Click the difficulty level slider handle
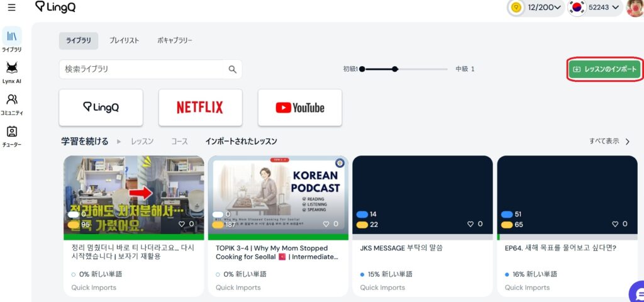 coord(394,69)
